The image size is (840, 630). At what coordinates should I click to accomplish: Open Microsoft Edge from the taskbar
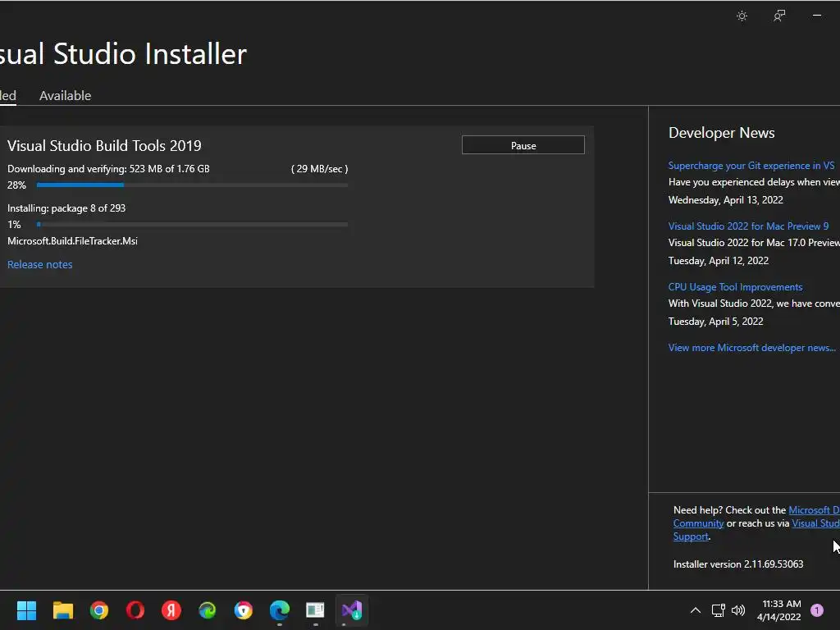point(280,610)
